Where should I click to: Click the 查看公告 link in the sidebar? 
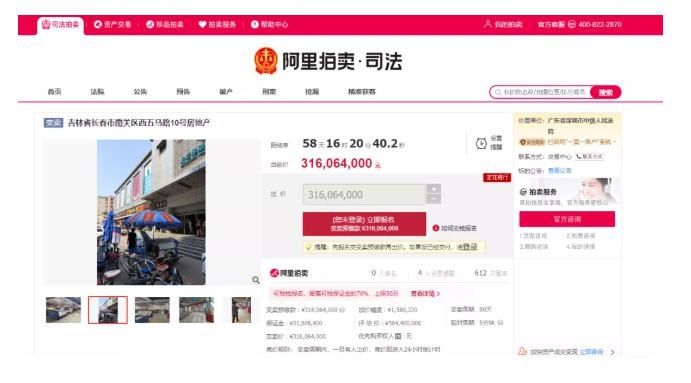[560, 171]
